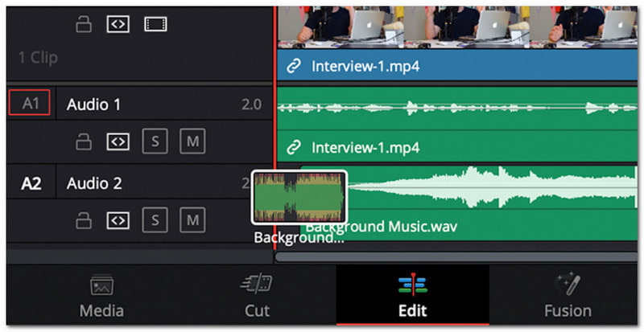
Task: Select the A2 destination control
Action: tap(31, 183)
